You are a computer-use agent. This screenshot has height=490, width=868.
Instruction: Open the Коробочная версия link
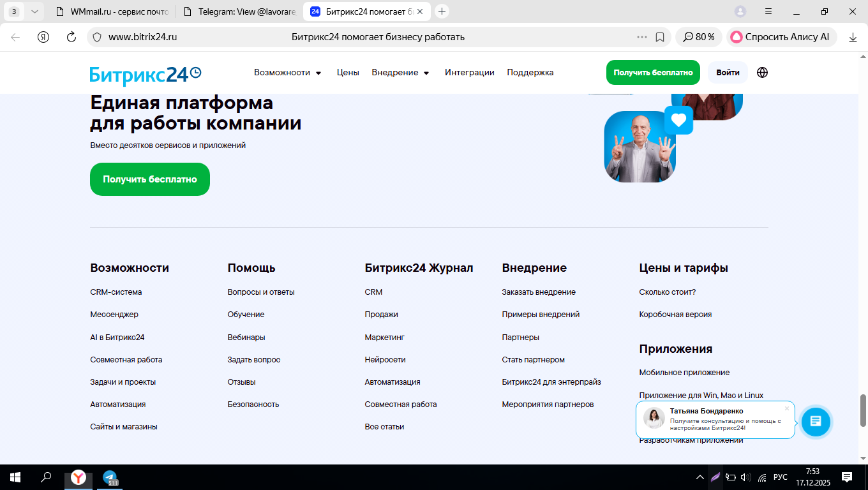coord(675,315)
